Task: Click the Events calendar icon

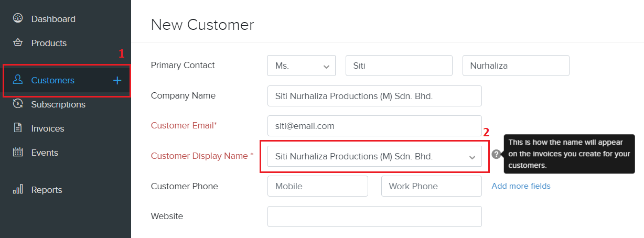Action: (x=18, y=153)
